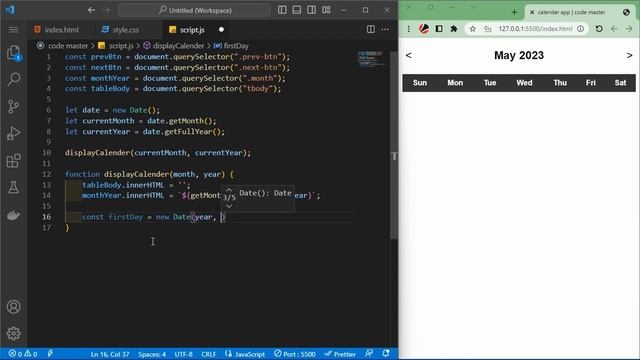Show next signature in parameter hint
The height and width of the screenshot is (360, 640).
[229, 207]
